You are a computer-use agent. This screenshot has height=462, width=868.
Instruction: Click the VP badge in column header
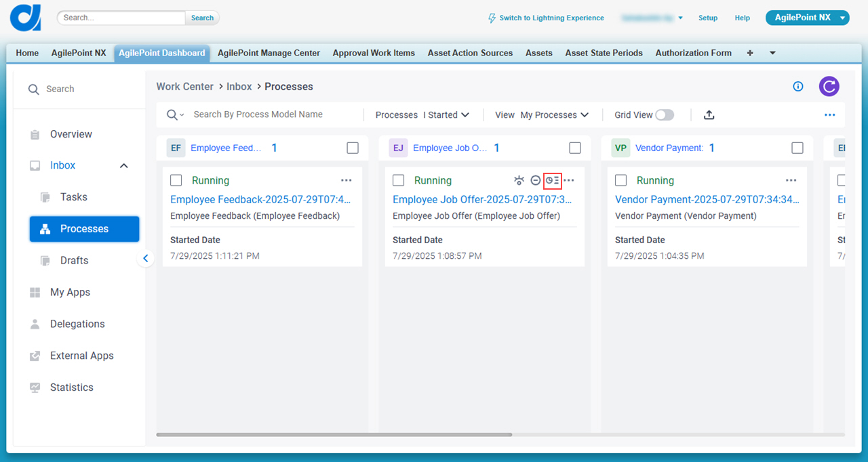[x=620, y=148]
